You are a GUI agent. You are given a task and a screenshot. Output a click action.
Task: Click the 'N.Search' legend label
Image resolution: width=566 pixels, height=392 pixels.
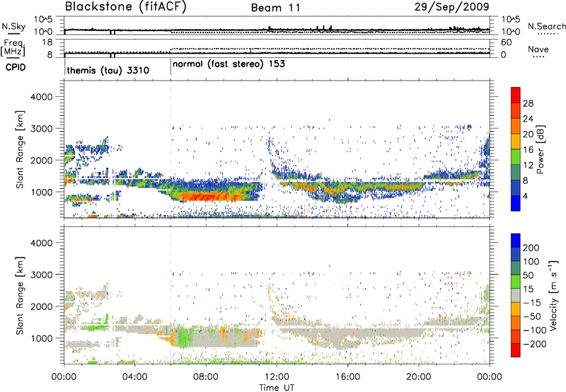point(546,26)
